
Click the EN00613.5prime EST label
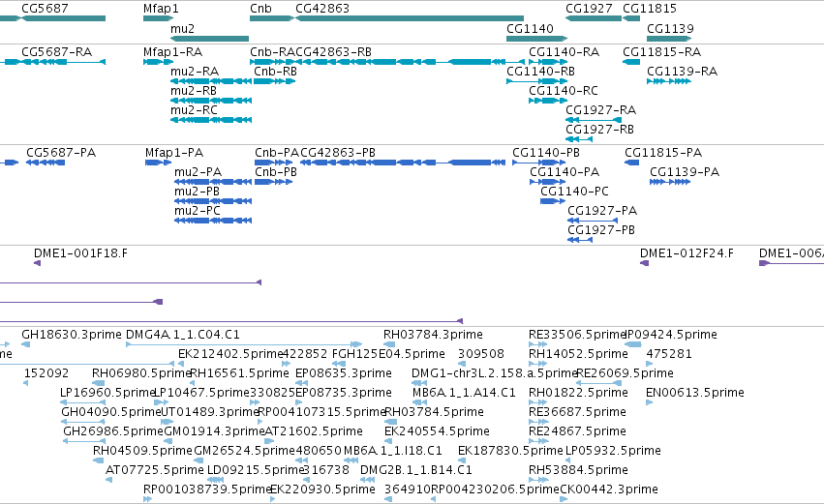pyautogui.click(x=694, y=393)
